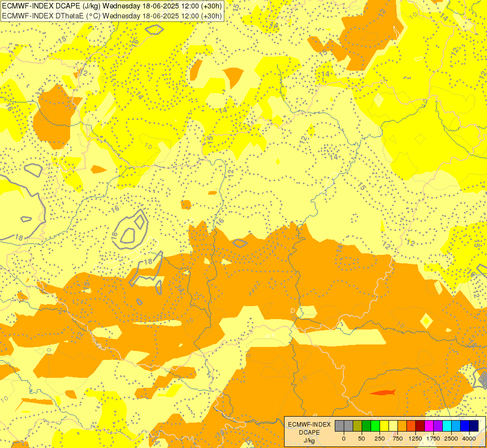
Task: Pick the orange legend swatch
Action: (x=402, y=426)
